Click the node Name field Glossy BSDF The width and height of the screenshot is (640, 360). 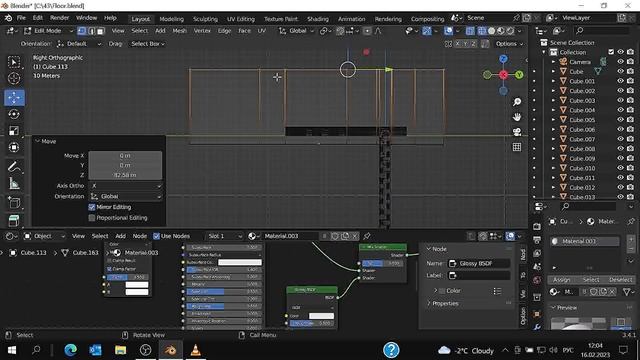(x=479, y=263)
